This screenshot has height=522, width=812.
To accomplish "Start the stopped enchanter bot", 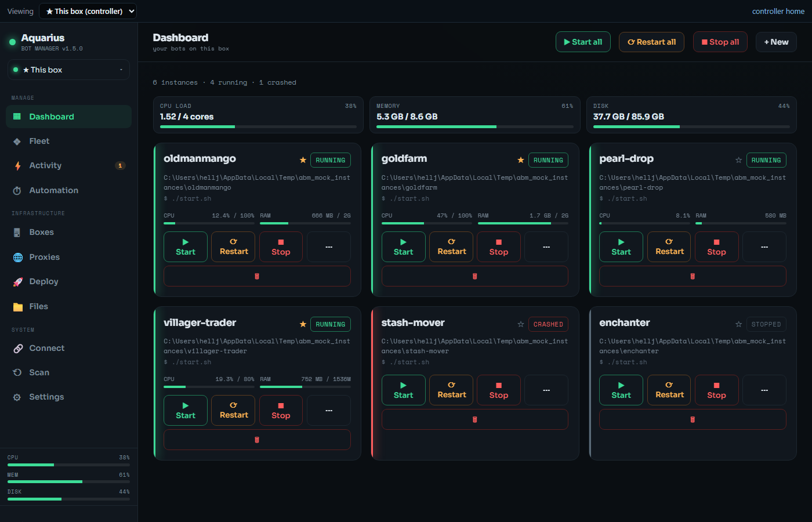I will [x=621, y=390].
